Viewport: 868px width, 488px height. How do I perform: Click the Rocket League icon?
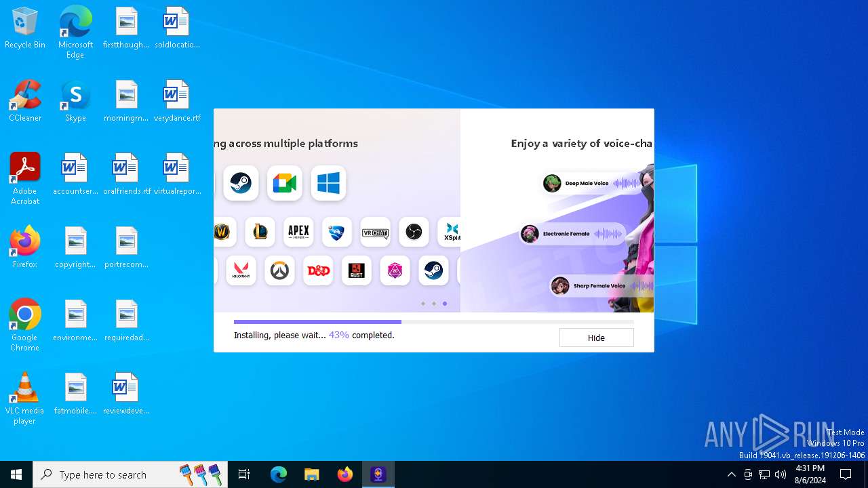337,232
